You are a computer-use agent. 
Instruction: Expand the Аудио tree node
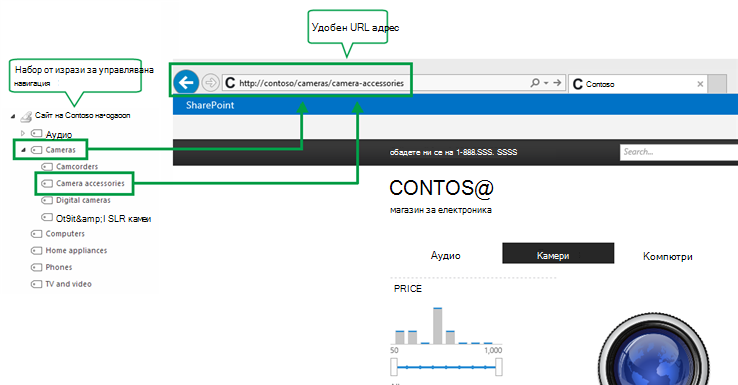point(23,134)
